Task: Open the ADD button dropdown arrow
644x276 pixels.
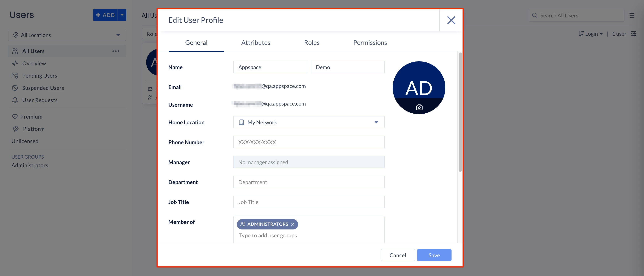Action: (x=122, y=15)
